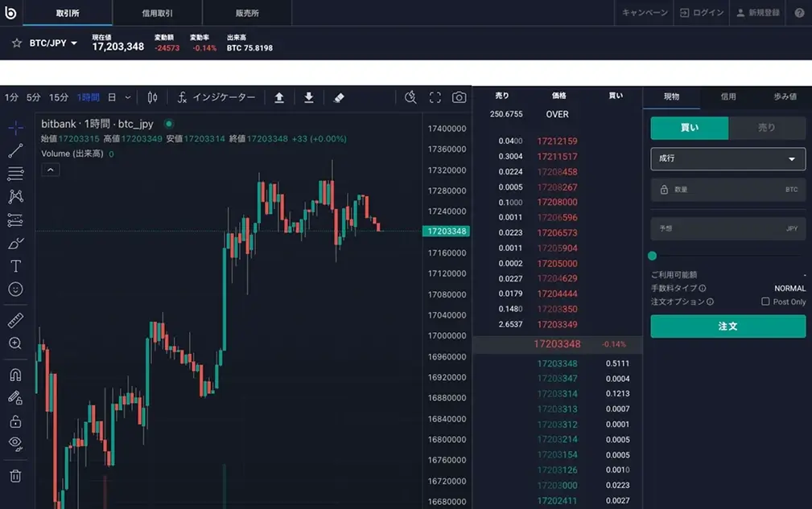
Task: Take a chart snapshot with camera icon
Action: click(x=459, y=97)
